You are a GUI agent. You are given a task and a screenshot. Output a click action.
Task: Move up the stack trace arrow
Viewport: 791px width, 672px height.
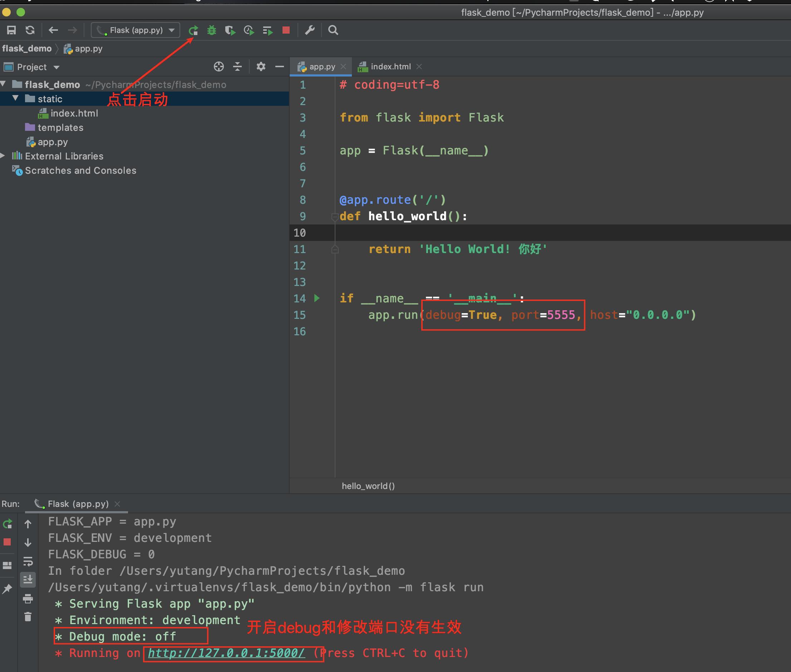28,524
